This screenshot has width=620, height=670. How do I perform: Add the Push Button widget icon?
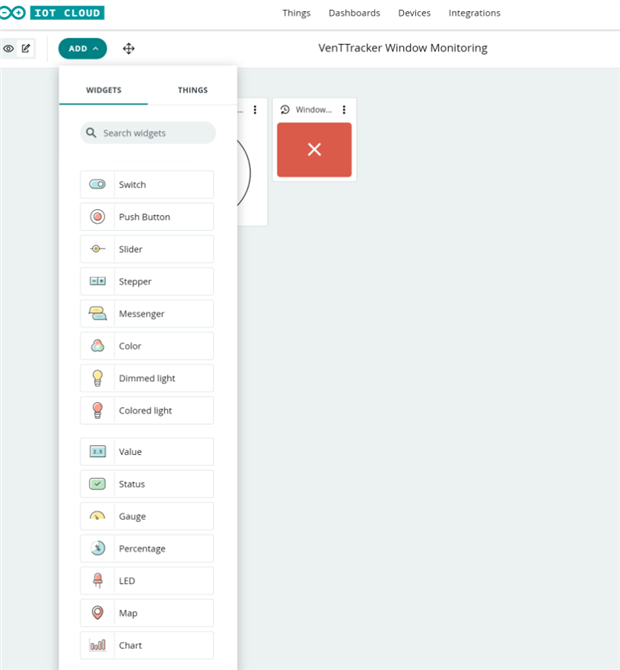click(x=97, y=217)
